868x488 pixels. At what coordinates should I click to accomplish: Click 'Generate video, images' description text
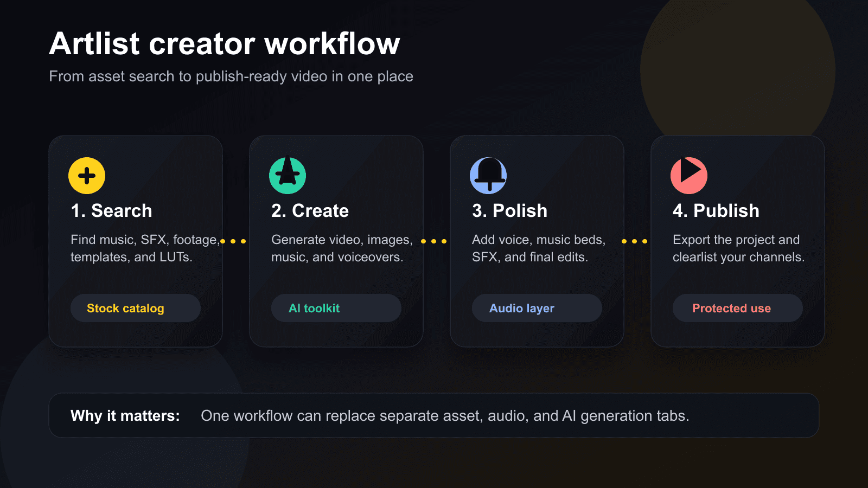click(x=342, y=248)
